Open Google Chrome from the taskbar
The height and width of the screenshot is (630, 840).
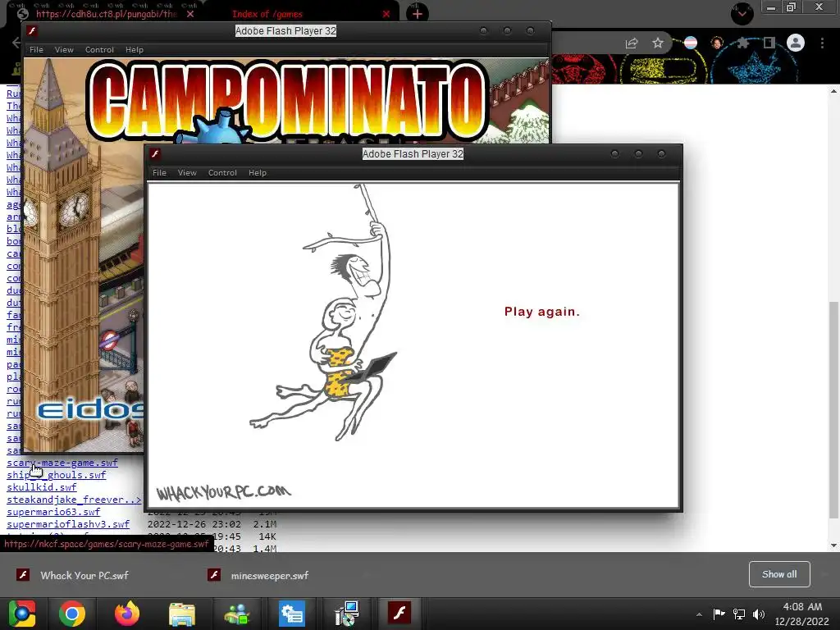(x=72, y=614)
